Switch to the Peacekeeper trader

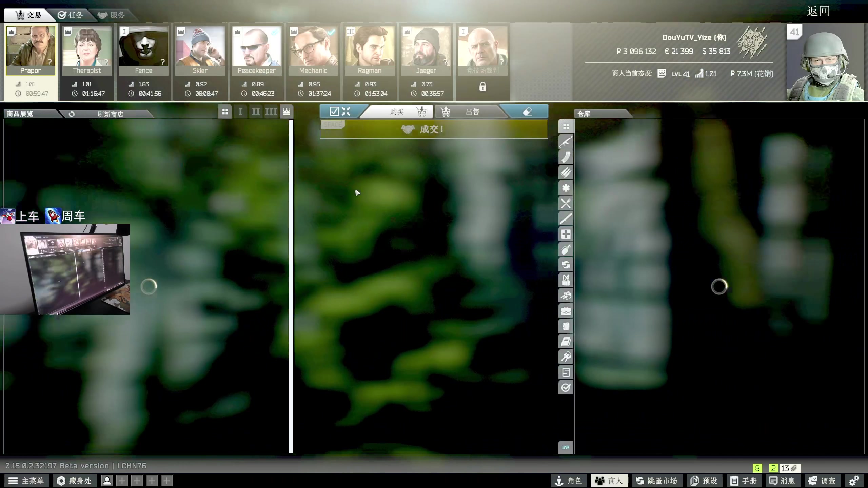coord(257,51)
